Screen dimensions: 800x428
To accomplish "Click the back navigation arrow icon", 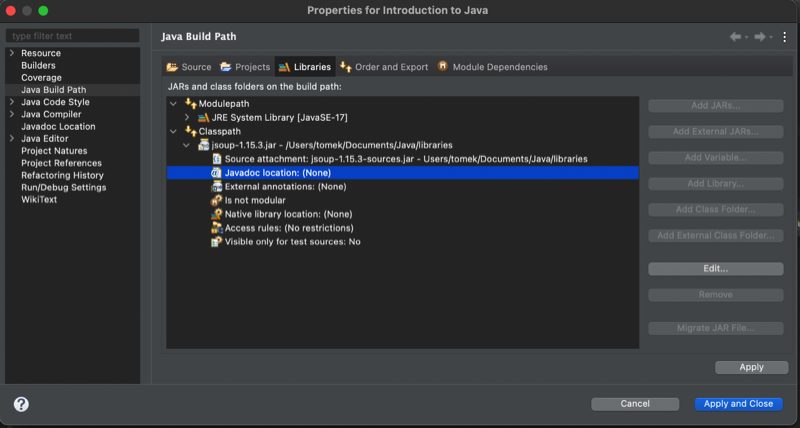I will click(735, 37).
